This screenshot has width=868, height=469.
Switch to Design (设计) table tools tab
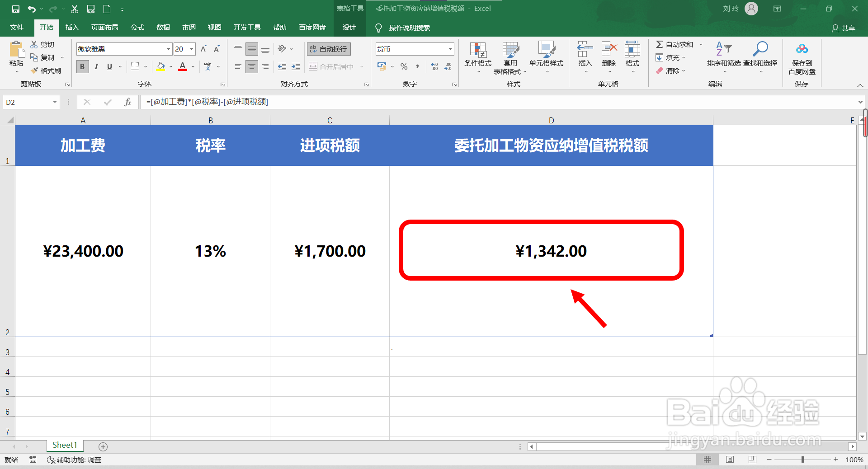tap(349, 28)
